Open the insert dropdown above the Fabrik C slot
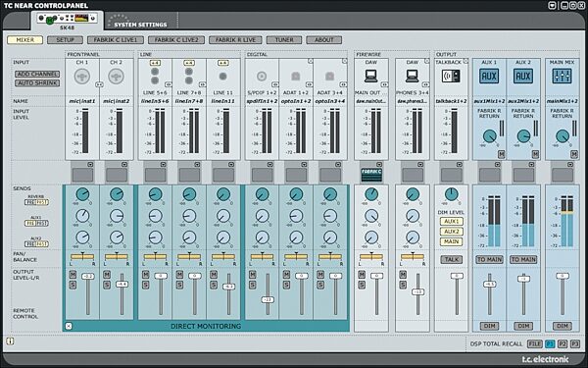 [x=379, y=165]
